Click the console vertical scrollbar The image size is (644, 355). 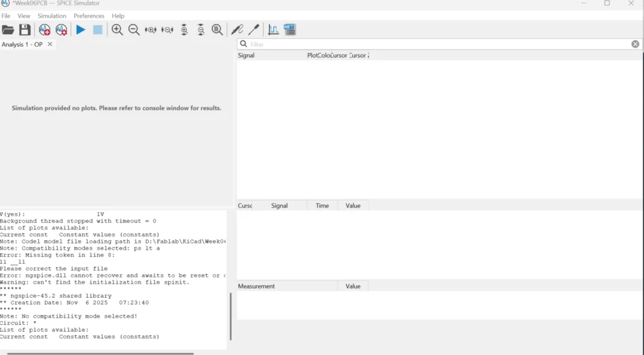pos(231,316)
